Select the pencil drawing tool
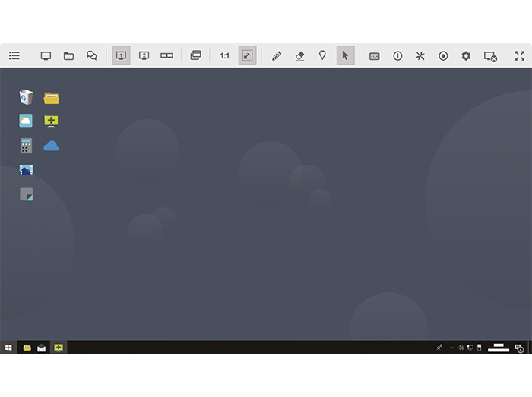Image resolution: width=532 pixels, height=397 pixels. point(277,55)
